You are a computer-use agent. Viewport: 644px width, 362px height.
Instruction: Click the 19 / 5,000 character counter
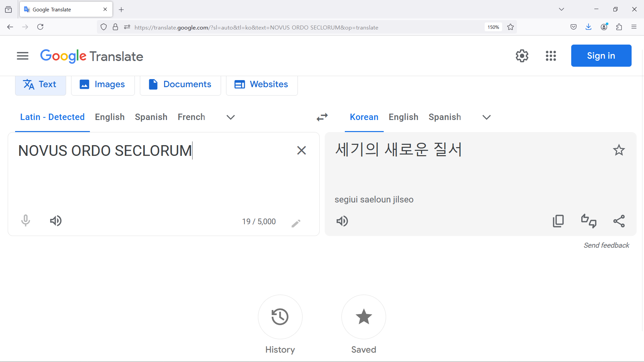coord(259,222)
